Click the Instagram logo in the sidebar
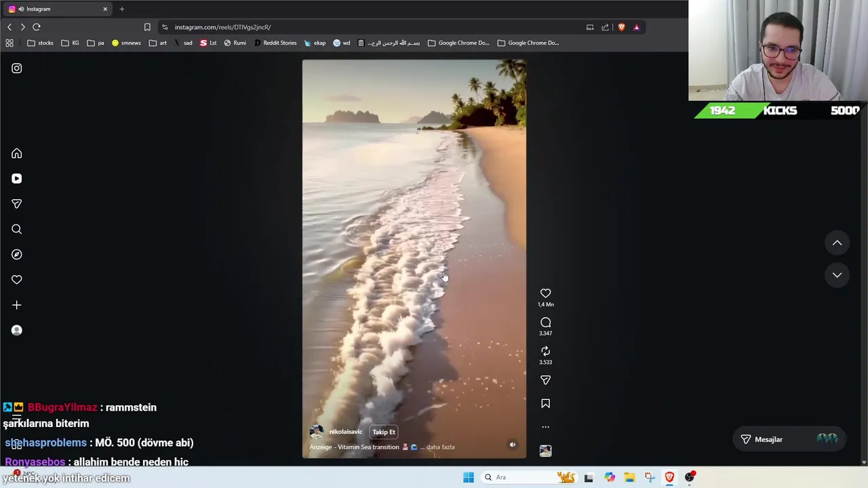The image size is (868, 488). 16,68
